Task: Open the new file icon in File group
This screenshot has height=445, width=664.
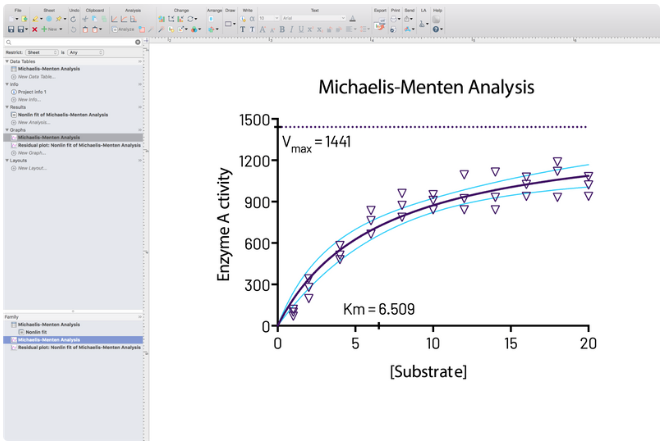Action: pyautogui.click(x=11, y=19)
